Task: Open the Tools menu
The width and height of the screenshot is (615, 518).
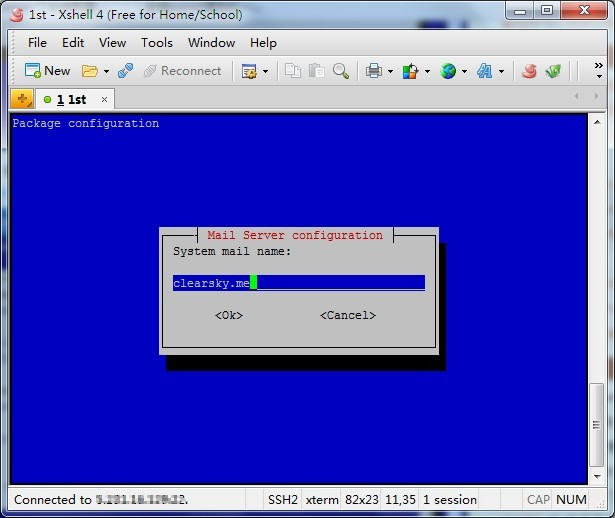Action: point(156,43)
